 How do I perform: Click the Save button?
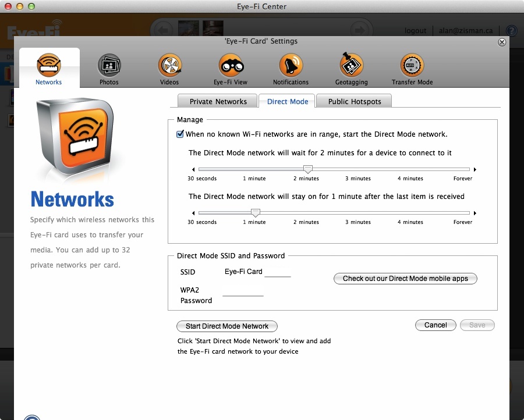click(477, 325)
